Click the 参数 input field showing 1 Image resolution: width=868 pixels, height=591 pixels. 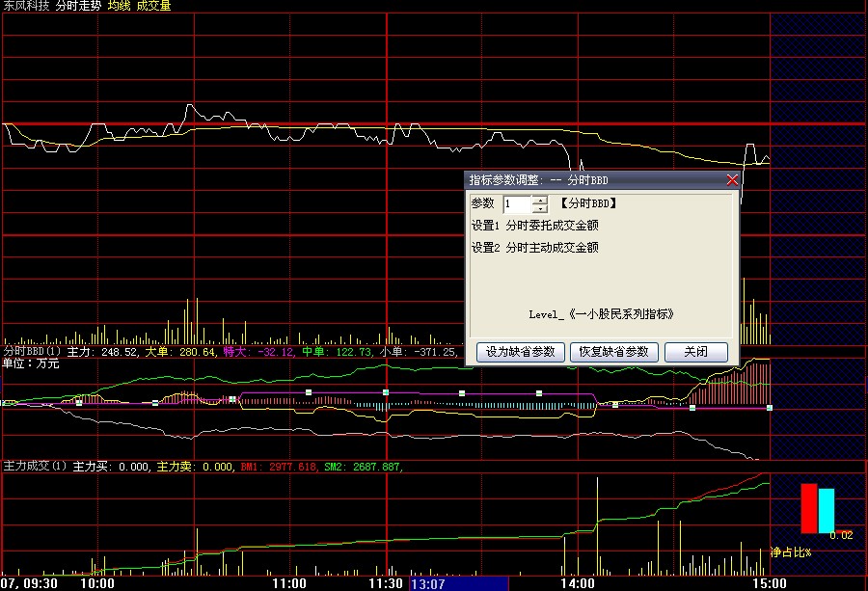coord(517,204)
